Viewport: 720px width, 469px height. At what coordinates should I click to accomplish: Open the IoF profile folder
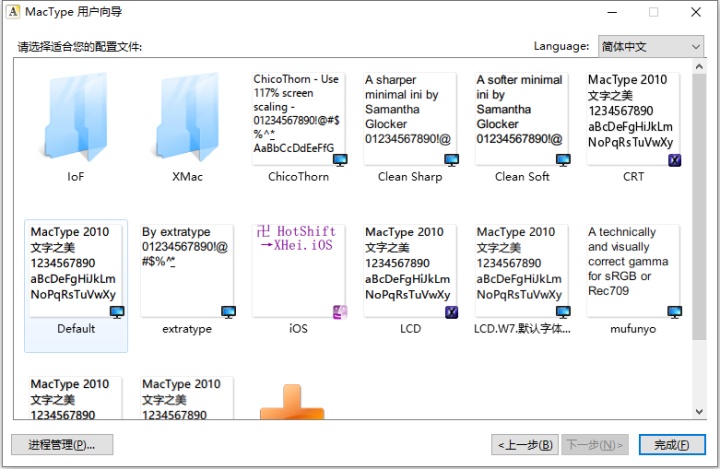(x=76, y=117)
